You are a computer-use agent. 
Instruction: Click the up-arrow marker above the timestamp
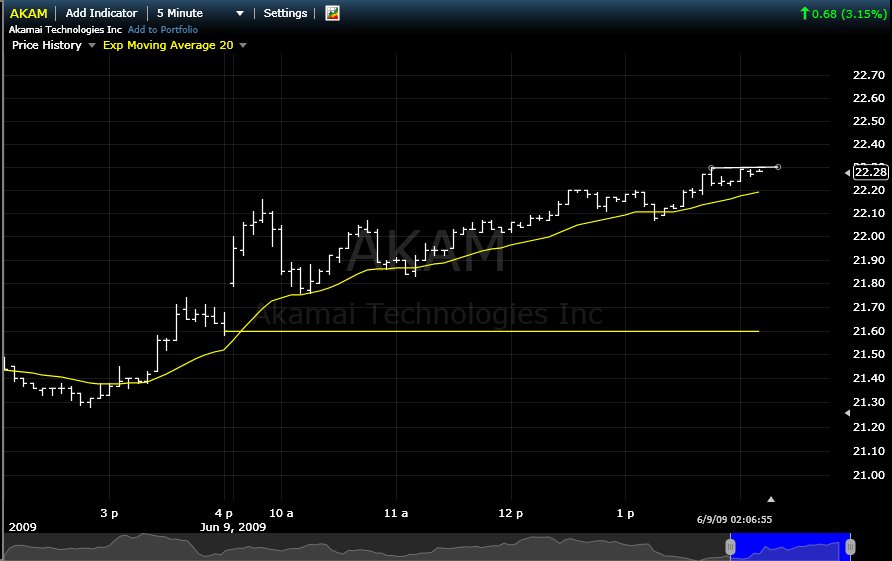[771, 499]
